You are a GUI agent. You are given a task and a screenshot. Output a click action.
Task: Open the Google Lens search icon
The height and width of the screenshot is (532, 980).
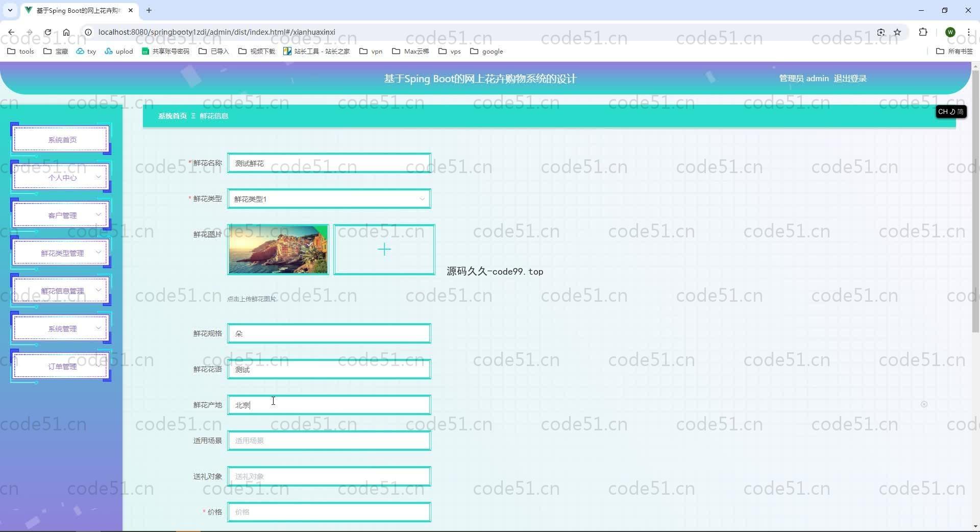pyautogui.click(x=881, y=32)
